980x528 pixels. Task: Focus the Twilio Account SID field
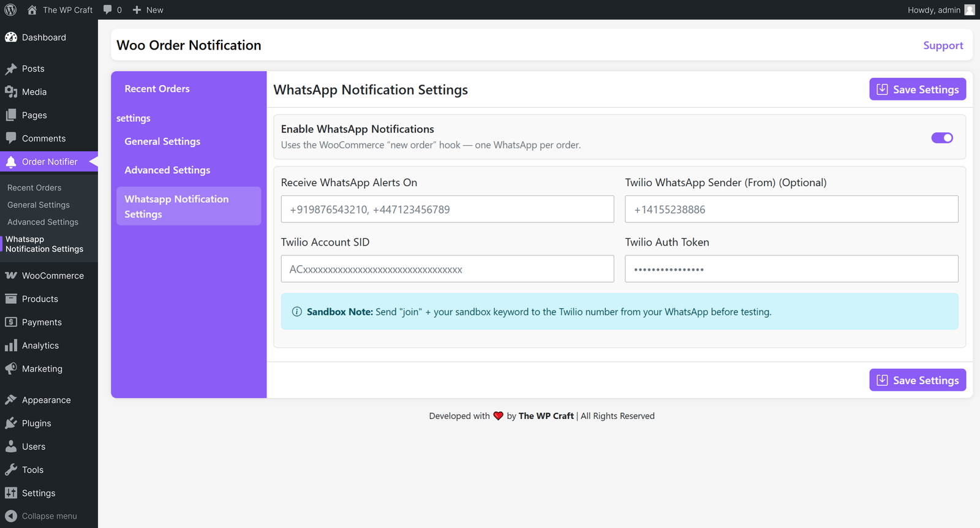(x=448, y=269)
